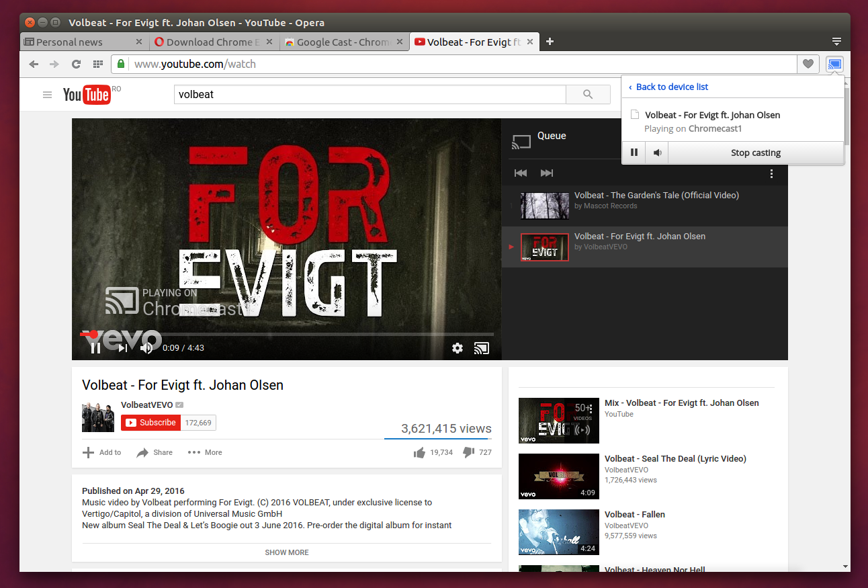This screenshot has height=588, width=868.
Task: Expand description with SHOW MORE
Action: click(287, 552)
